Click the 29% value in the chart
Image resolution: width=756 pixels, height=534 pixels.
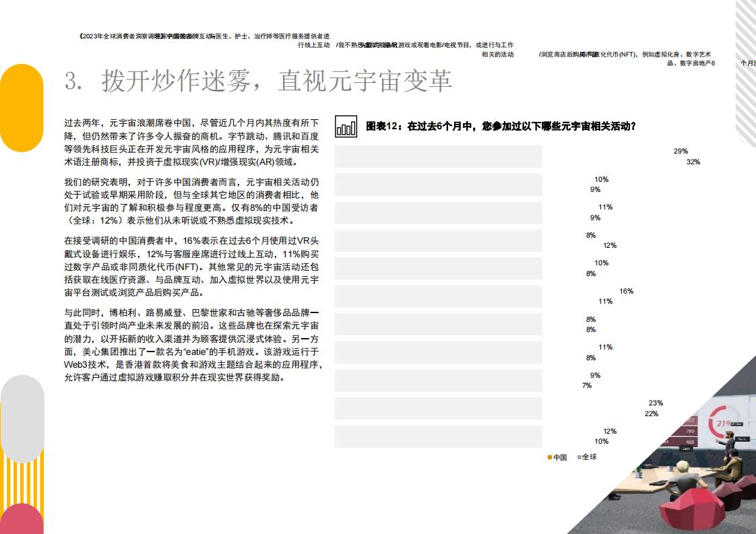pos(681,152)
